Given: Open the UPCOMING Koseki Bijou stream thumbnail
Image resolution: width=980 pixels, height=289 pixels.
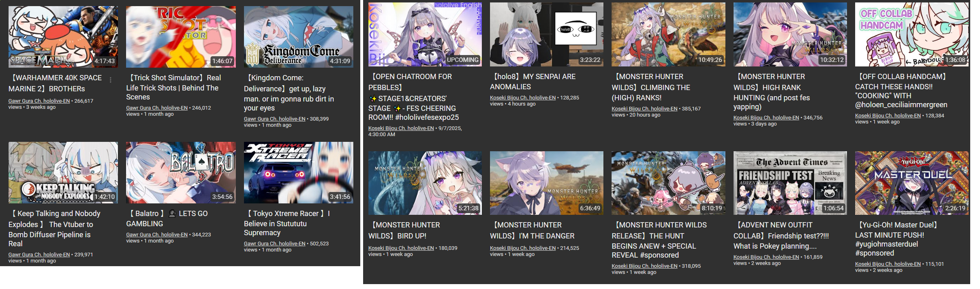Looking at the screenshot, I should [425, 34].
